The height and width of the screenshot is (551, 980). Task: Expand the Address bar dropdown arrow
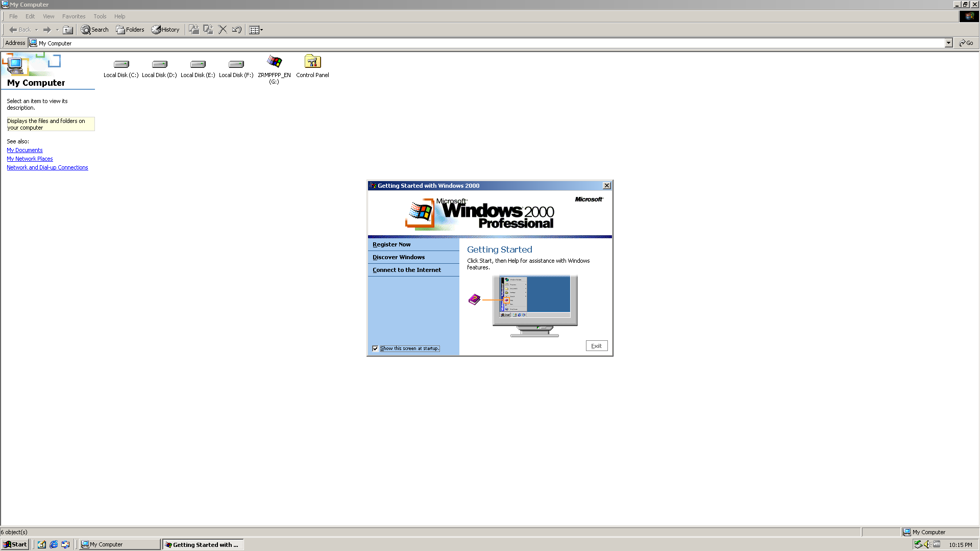[x=949, y=43]
